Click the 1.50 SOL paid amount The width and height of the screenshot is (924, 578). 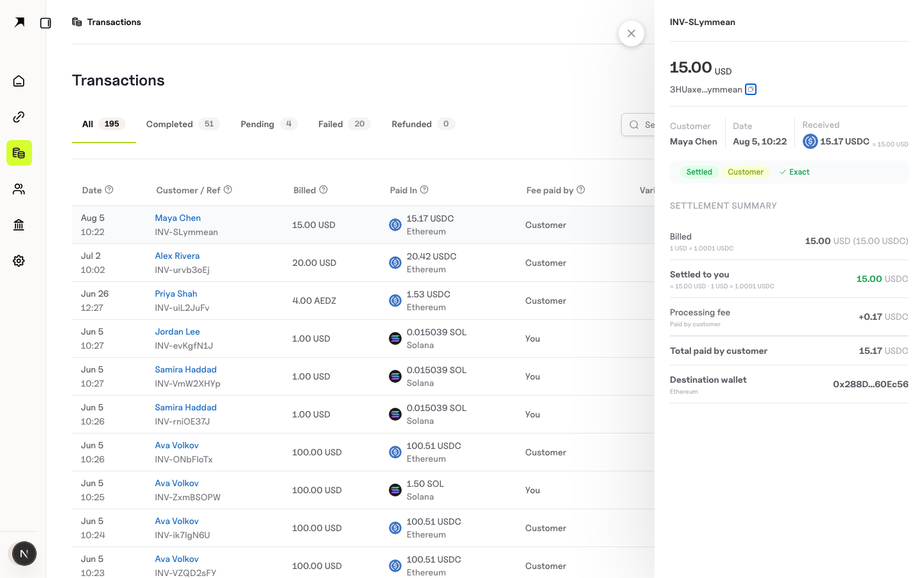pos(425,484)
